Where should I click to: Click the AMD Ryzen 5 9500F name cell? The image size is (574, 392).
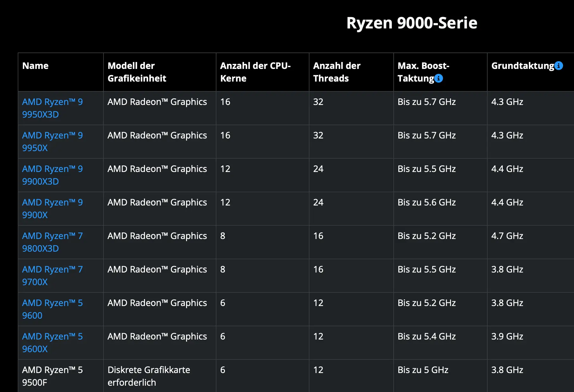tap(52, 376)
